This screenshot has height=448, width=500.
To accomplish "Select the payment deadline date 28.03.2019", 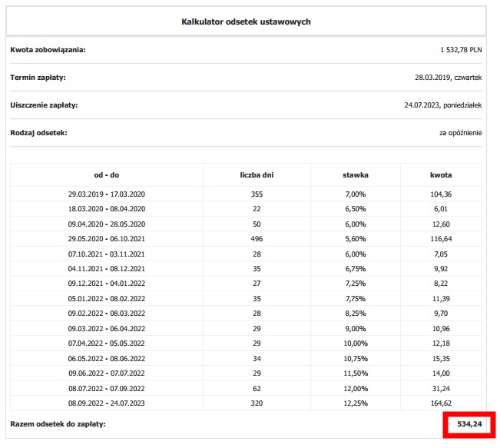I will pos(448,78).
